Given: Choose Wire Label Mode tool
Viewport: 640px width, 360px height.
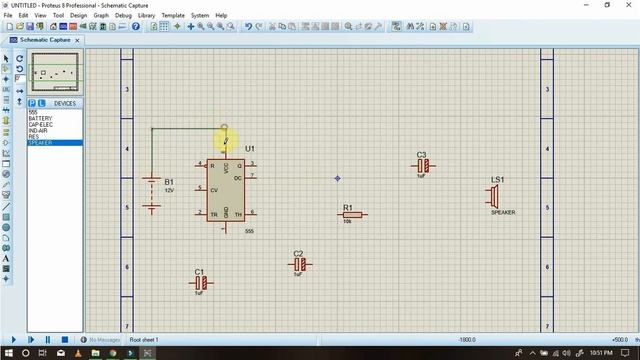Looking at the screenshot, I should pos(6,89).
